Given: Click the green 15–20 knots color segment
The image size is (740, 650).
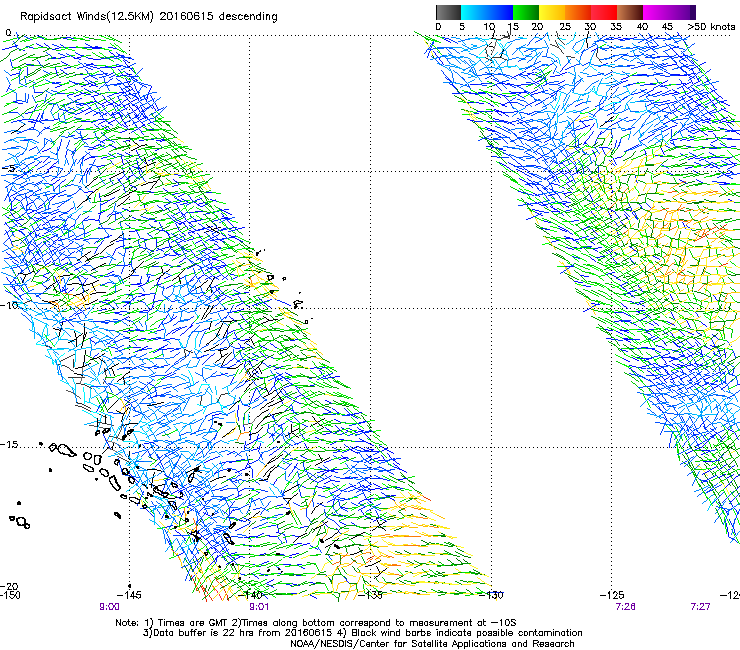Looking at the screenshot, I should coord(526,12).
